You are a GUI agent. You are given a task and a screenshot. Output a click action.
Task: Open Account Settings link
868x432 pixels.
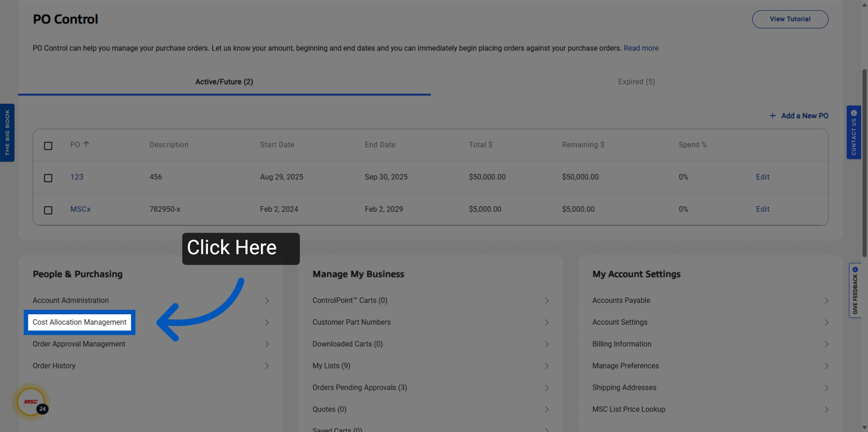[620, 322]
